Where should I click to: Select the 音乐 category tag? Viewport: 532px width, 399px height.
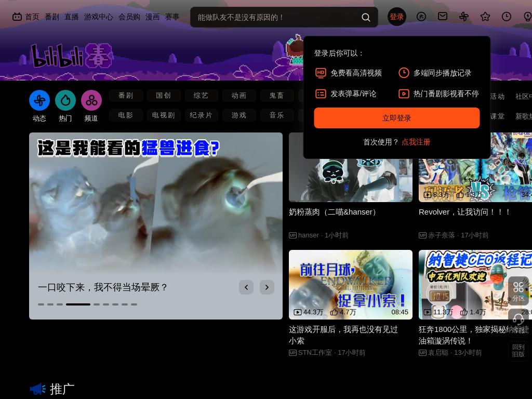point(276,115)
